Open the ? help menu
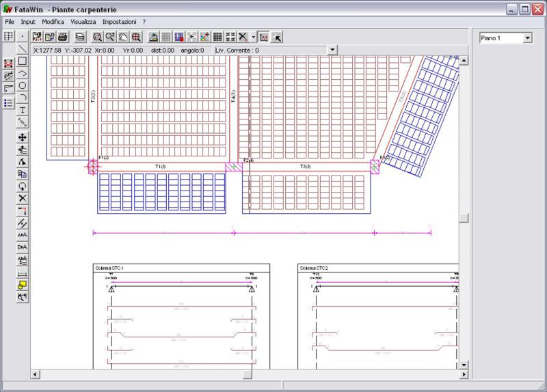 pyautogui.click(x=144, y=22)
